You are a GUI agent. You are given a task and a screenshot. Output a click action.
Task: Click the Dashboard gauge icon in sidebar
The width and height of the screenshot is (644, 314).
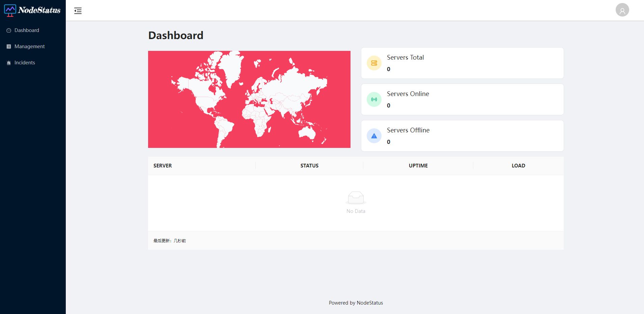pos(9,30)
